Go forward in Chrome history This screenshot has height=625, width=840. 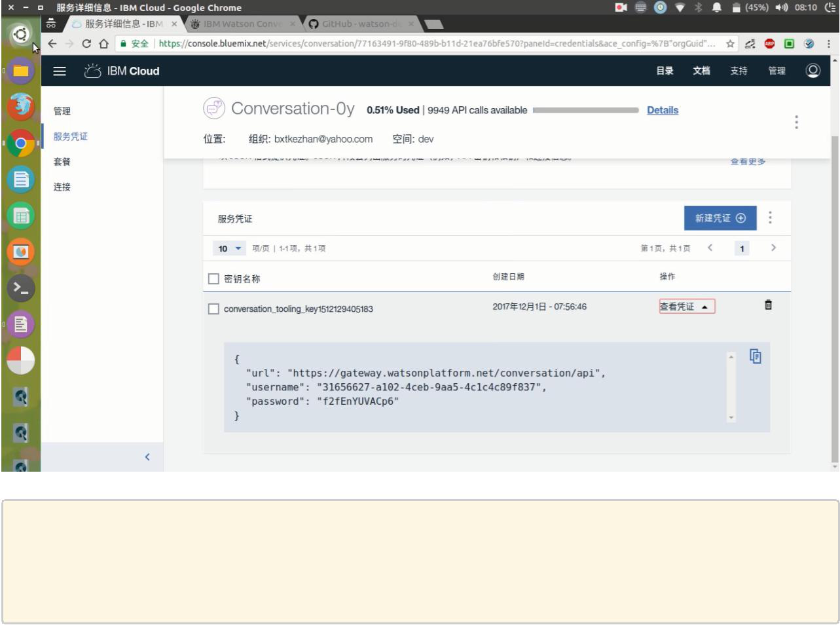(x=69, y=44)
